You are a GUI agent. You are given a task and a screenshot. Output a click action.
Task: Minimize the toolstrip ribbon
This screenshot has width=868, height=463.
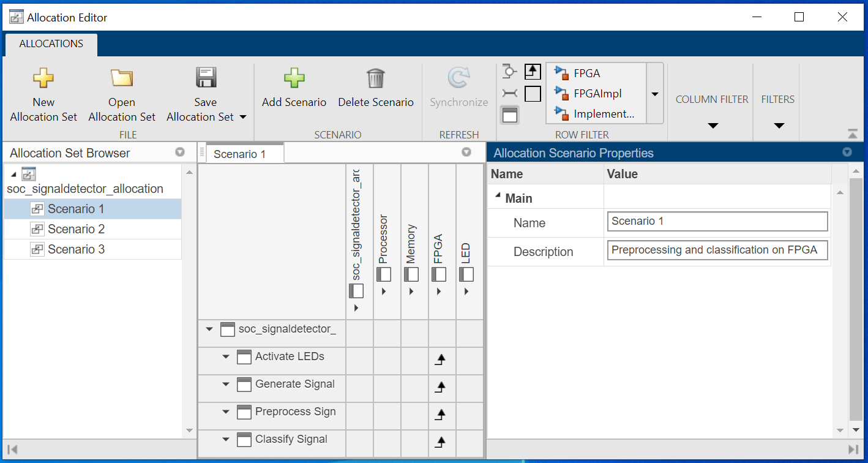tap(852, 134)
